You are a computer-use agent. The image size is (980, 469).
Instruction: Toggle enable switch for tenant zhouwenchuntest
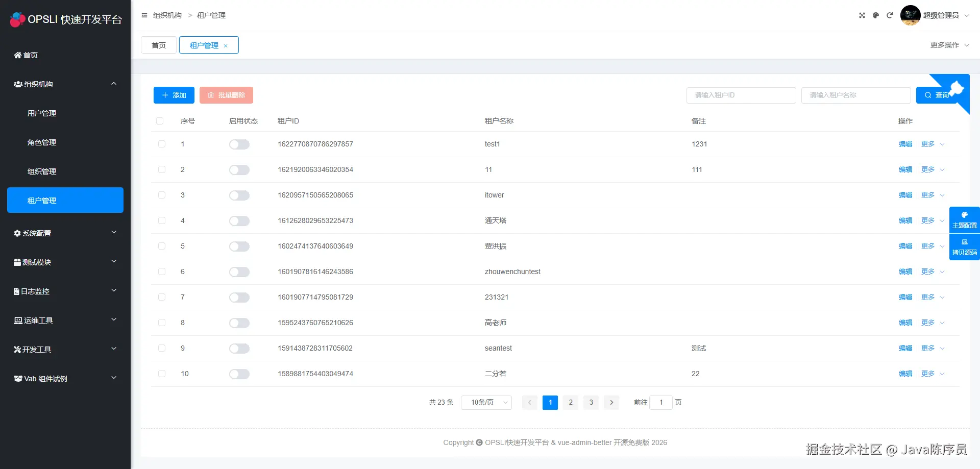[x=239, y=272]
